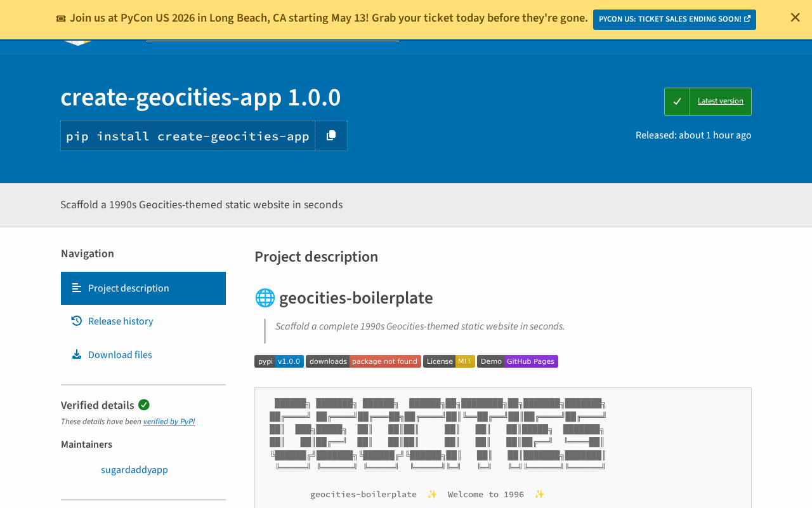Click the 'create-geocities-app 1.0.0' package title
The width and height of the screenshot is (812, 508).
pos(200,97)
